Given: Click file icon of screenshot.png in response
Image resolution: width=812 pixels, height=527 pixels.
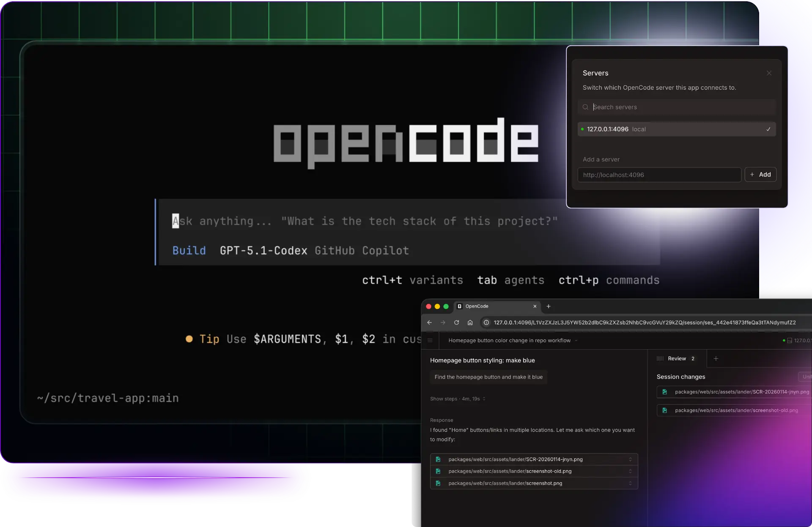Looking at the screenshot, I should point(438,483).
